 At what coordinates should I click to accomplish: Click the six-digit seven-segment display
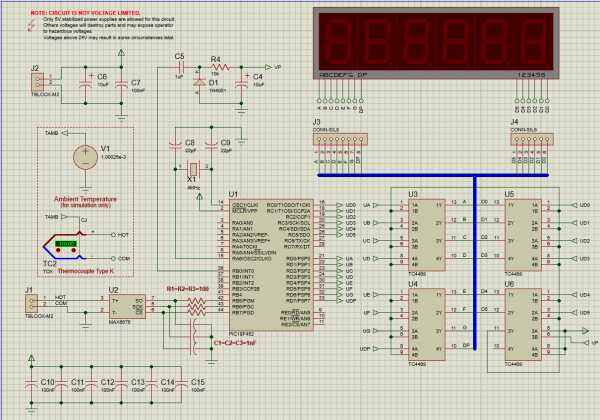(x=436, y=43)
